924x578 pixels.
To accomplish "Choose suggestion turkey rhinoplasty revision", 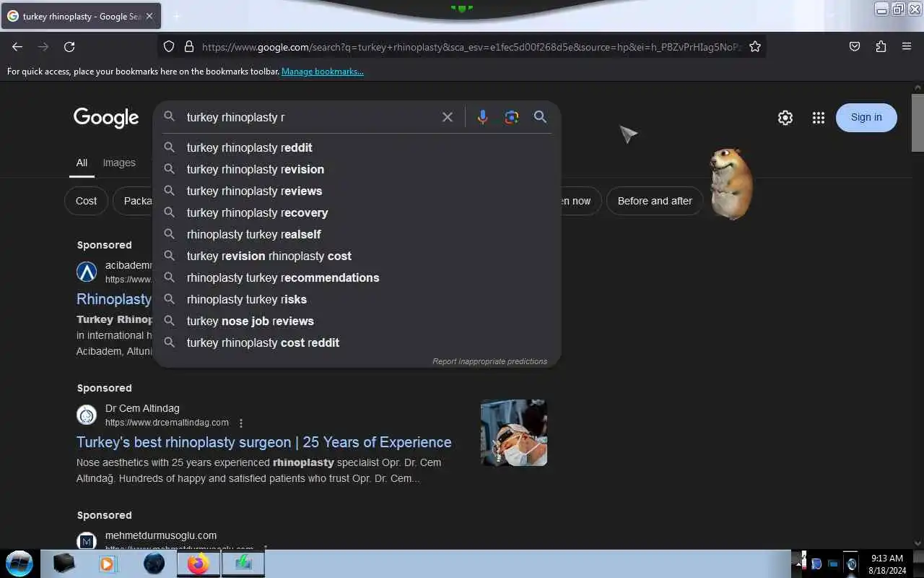I will click(x=357, y=169).
